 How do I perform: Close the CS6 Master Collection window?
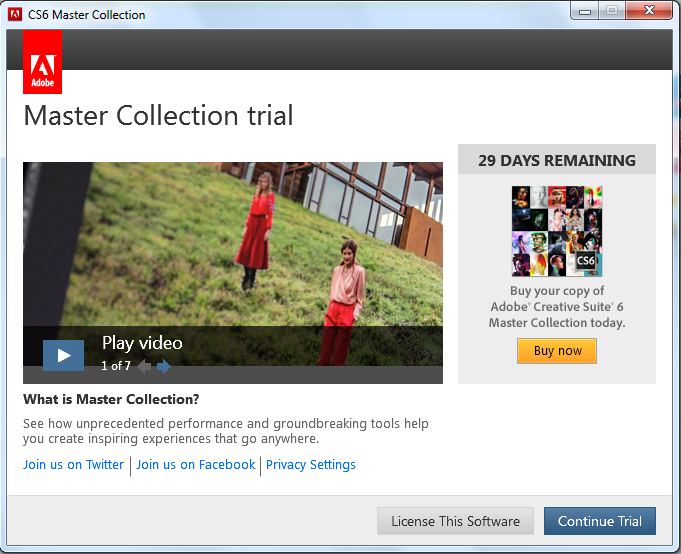pyautogui.click(x=649, y=10)
